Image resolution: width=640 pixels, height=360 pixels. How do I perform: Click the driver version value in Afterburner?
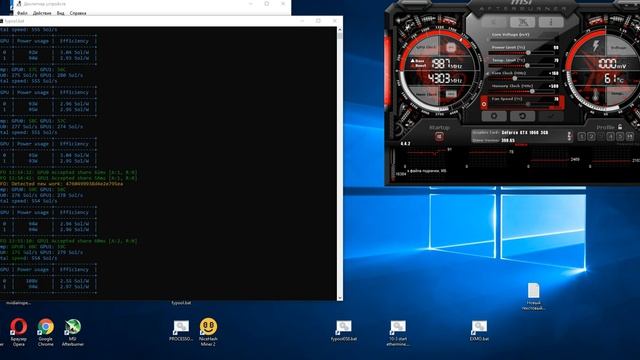pyautogui.click(x=508, y=140)
